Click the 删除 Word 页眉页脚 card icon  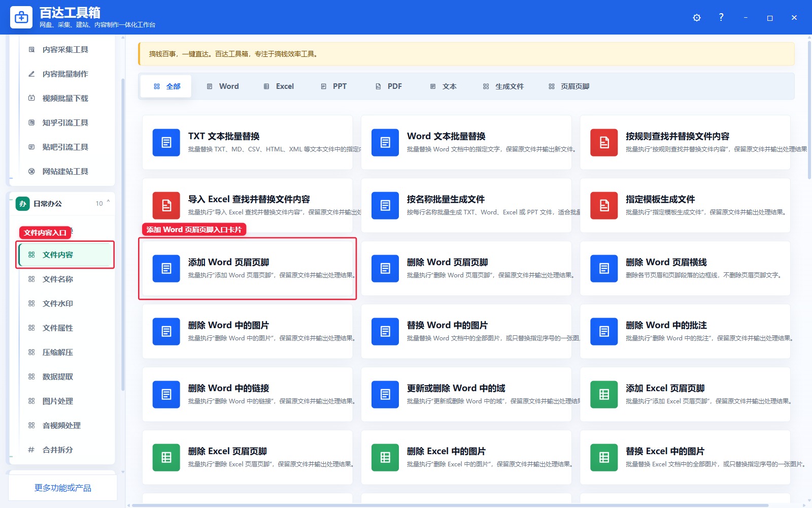[x=385, y=268]
